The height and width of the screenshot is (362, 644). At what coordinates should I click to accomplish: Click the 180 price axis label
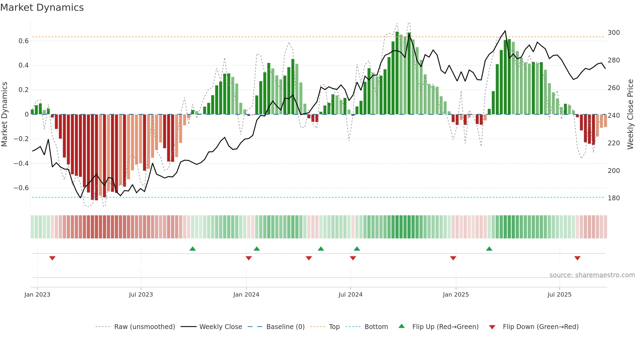[614, 198]
